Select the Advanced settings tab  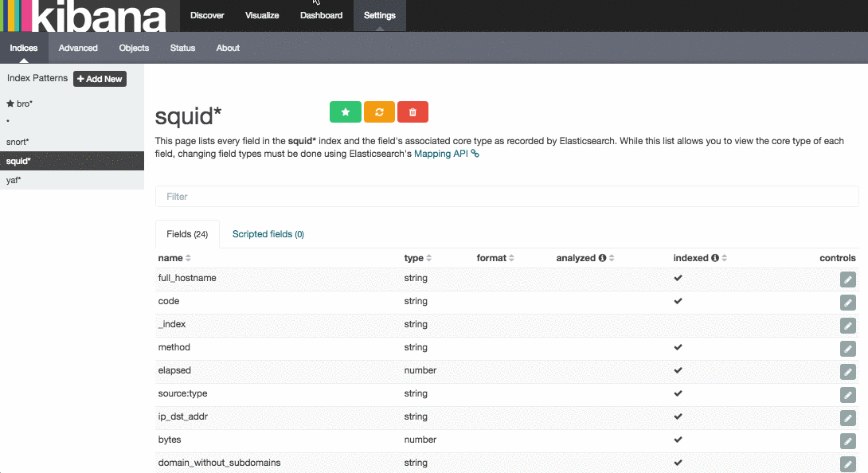(x=78, y=49)
